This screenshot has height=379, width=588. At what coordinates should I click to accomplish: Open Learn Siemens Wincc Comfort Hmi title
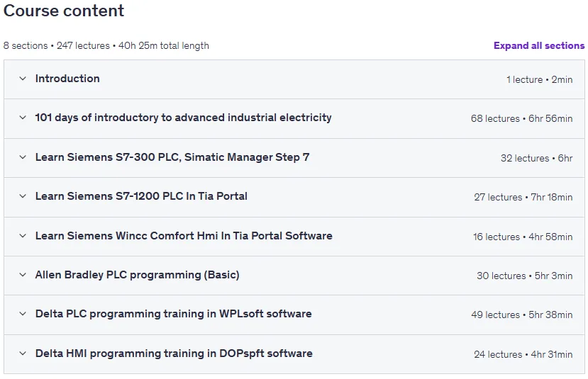pyautogui.click(x=184, y=236)
